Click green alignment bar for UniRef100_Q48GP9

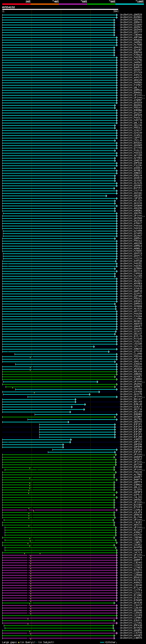click(59, 457)
